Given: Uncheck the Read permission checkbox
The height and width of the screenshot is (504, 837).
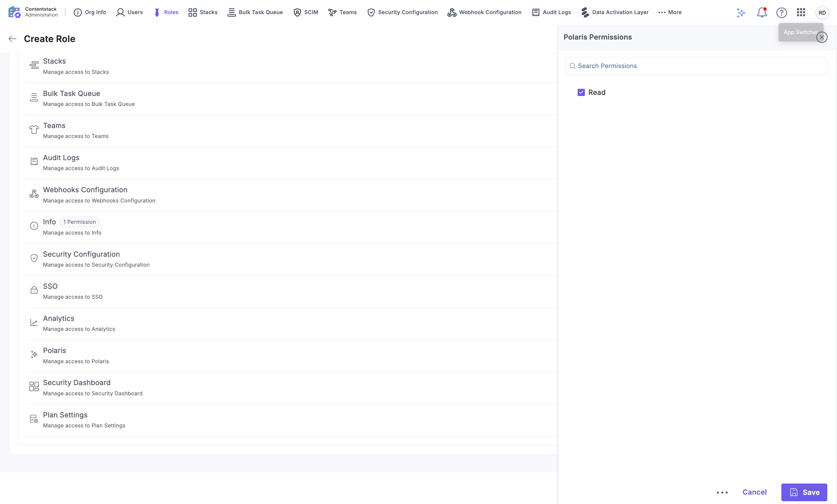Looking at the screenshot, I should [581, 92].
